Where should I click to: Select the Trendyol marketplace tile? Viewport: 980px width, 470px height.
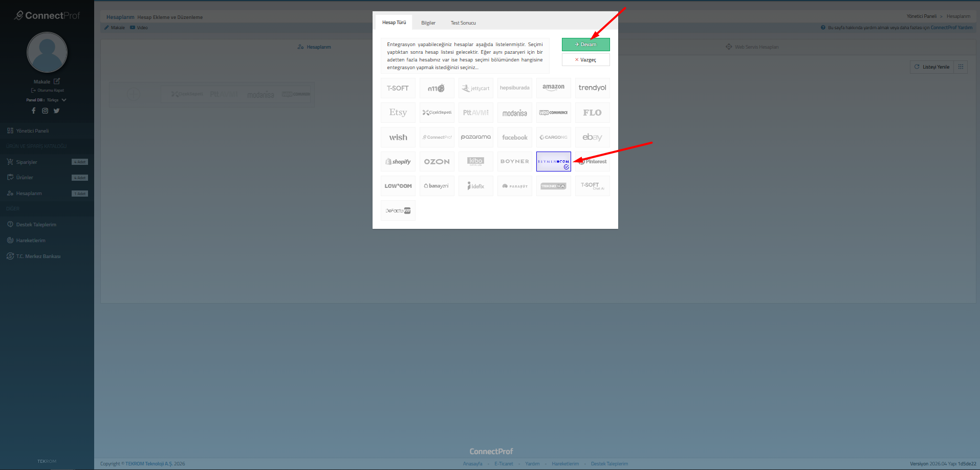[592, 88]
